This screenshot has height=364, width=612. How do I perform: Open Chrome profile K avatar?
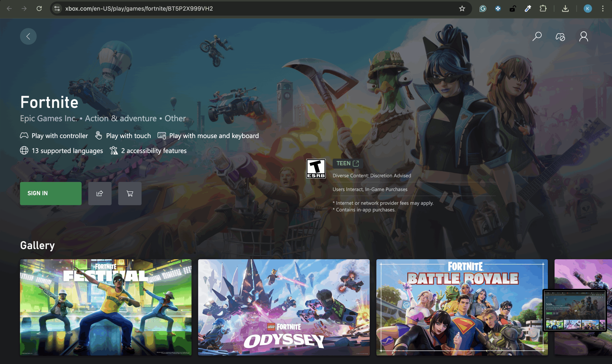coord(587,9)
